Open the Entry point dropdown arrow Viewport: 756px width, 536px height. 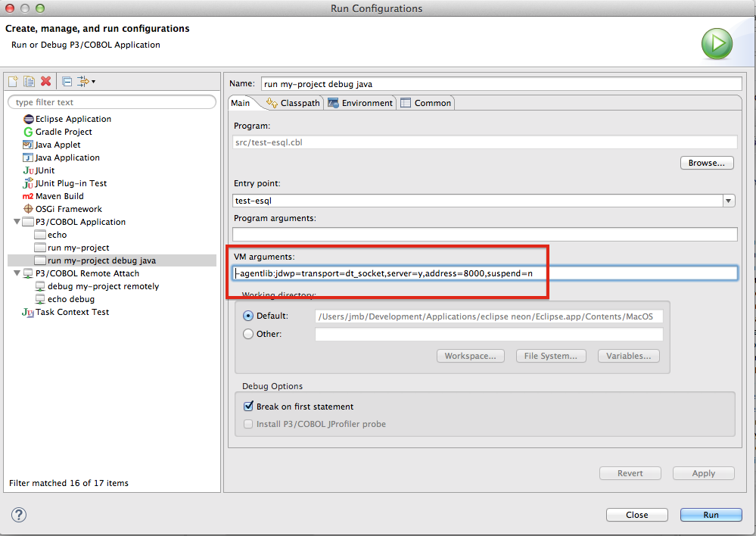tap(729, 200)
